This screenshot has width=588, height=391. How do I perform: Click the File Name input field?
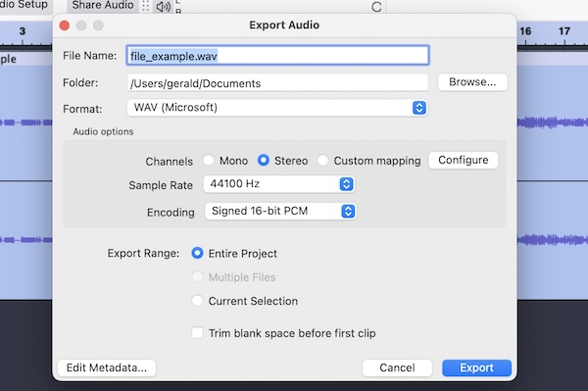pos(278,56)
